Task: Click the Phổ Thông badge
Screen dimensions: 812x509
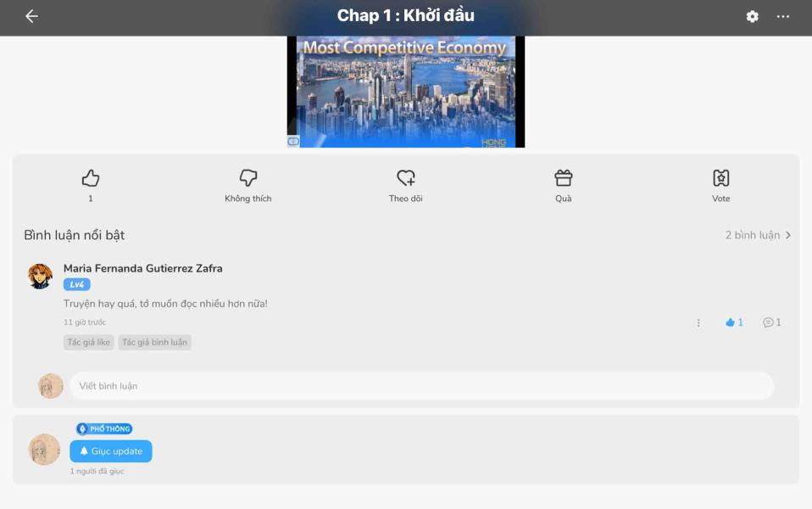Action: [104, 428]
